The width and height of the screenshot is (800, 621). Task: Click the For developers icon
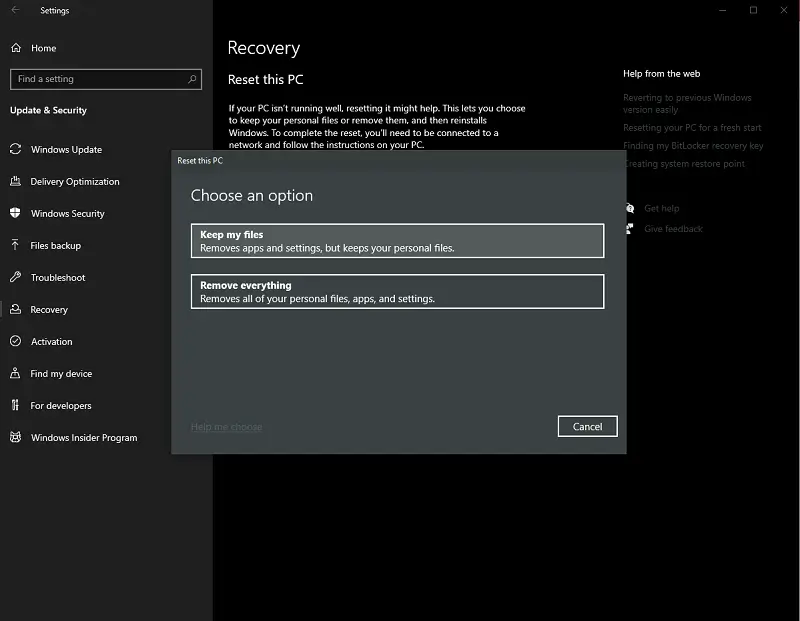(16, 406)
